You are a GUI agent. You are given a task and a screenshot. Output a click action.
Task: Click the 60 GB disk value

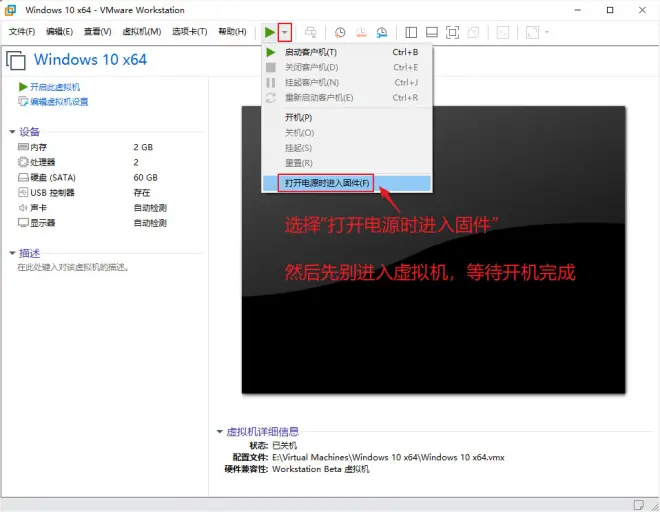coord(146,178)
